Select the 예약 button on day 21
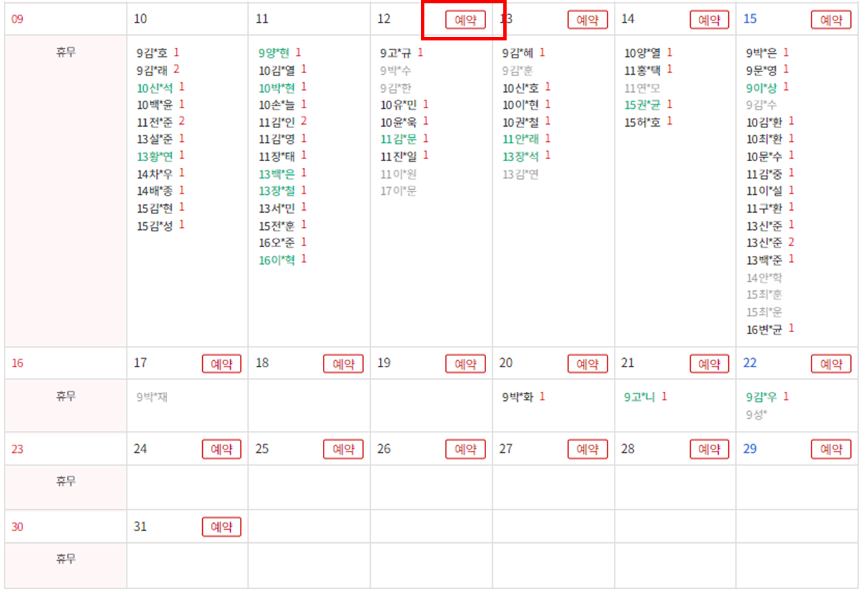Screen dimensions: 868x592 coord(709,364)
